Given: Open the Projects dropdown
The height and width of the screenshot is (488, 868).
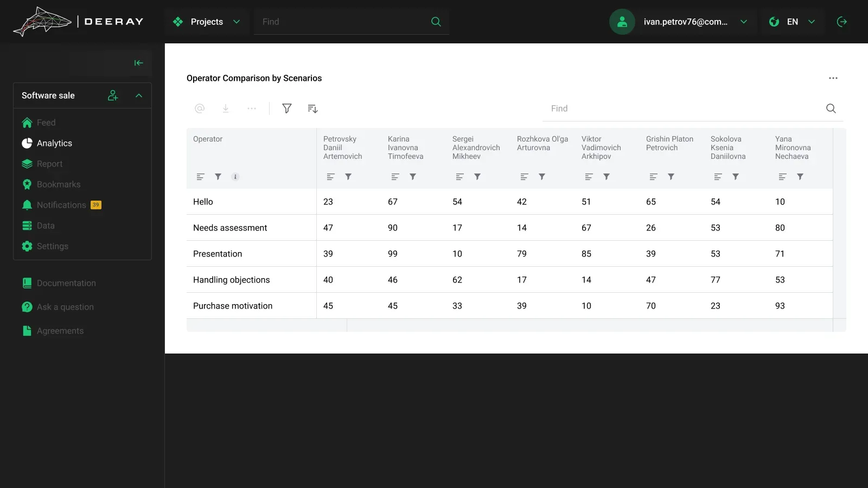Looking at the screenshot, I should (206, 22).
